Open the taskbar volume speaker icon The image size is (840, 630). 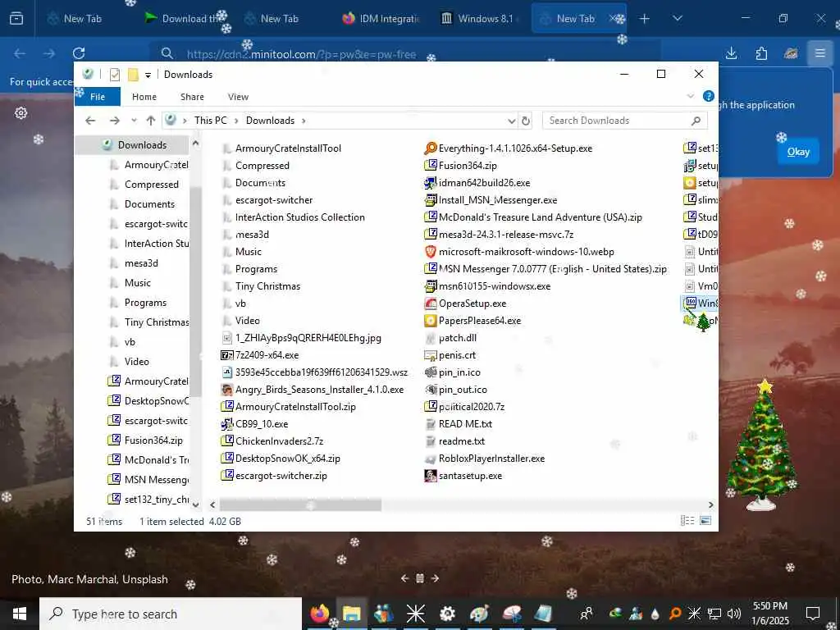734,614
